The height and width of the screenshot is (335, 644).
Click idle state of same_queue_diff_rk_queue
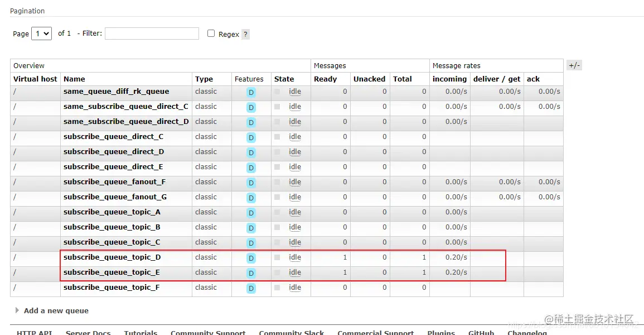pos(295,92)
